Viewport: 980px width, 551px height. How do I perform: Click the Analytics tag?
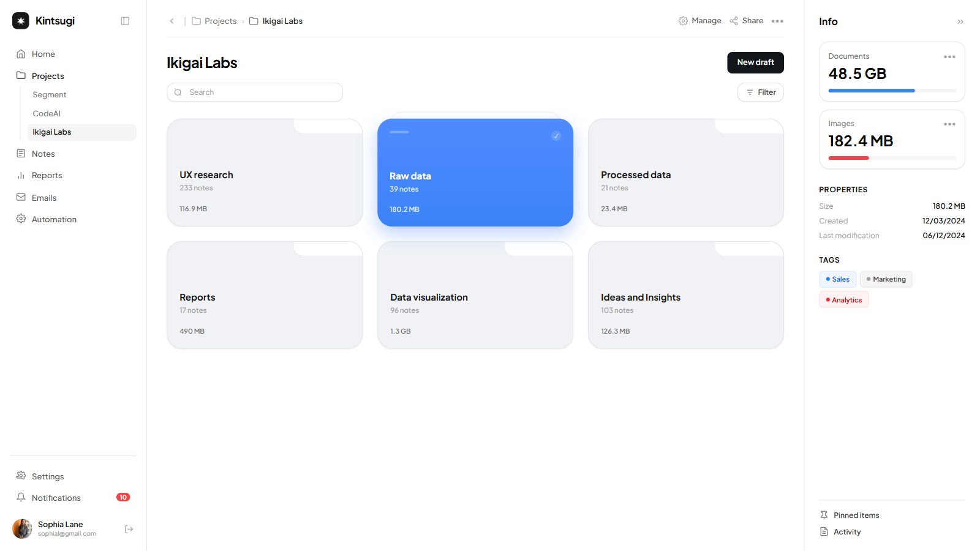tap(844, 300)
